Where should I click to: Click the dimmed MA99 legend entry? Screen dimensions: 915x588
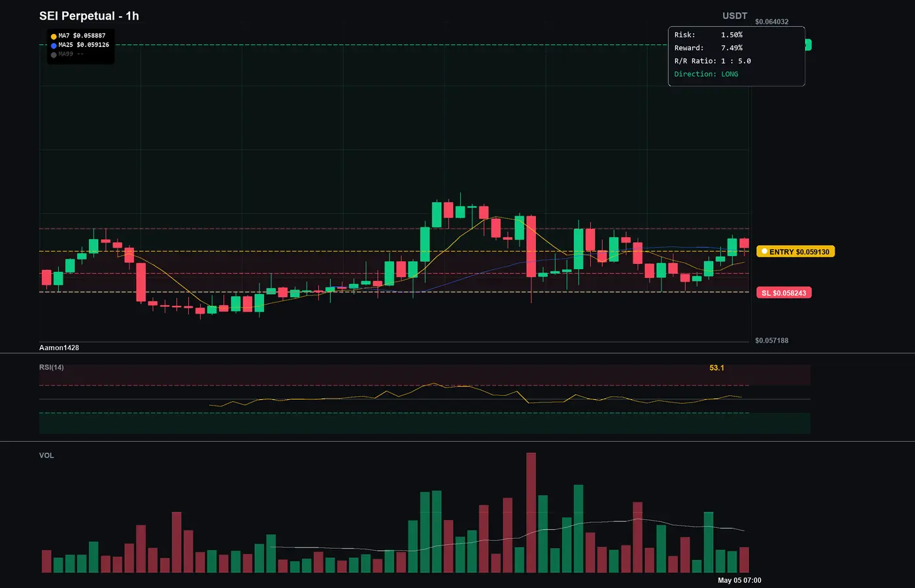(x=71, y=54)
